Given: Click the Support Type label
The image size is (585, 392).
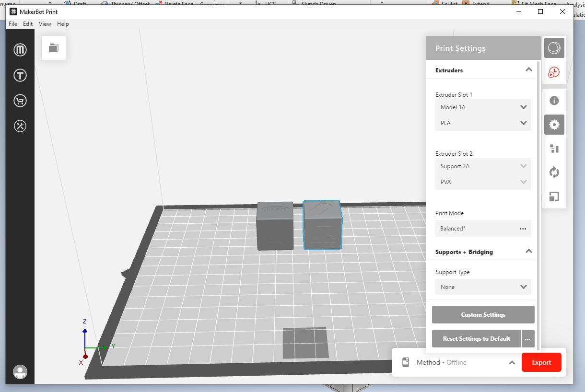Looking at the screenshot, I should coord(453,272).
